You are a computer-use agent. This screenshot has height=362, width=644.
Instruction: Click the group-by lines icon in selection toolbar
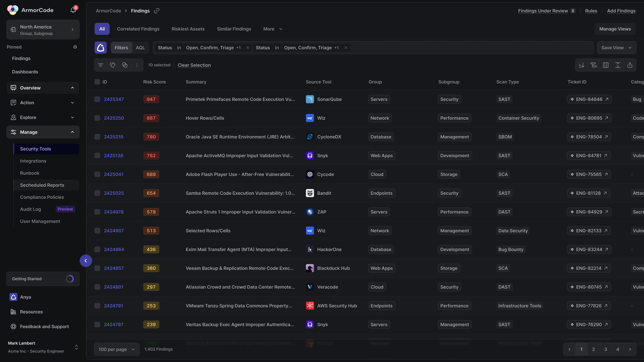tap(100, 65)
